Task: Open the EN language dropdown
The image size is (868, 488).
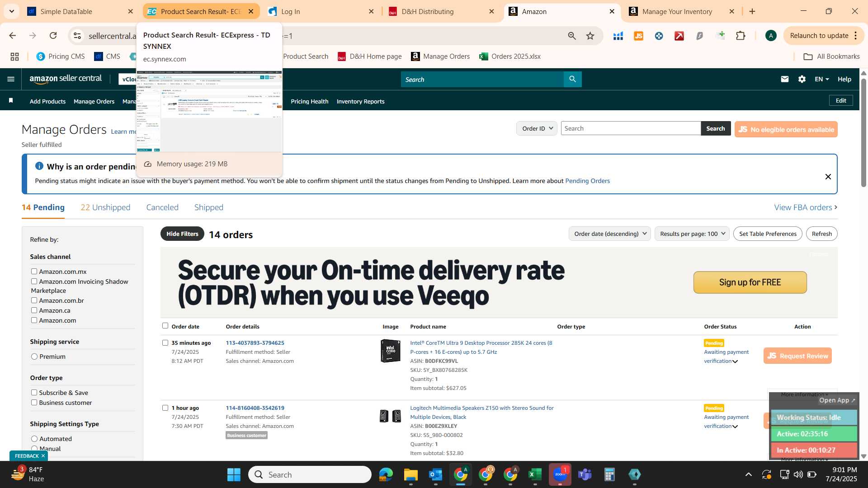Action: coord(821,79)
